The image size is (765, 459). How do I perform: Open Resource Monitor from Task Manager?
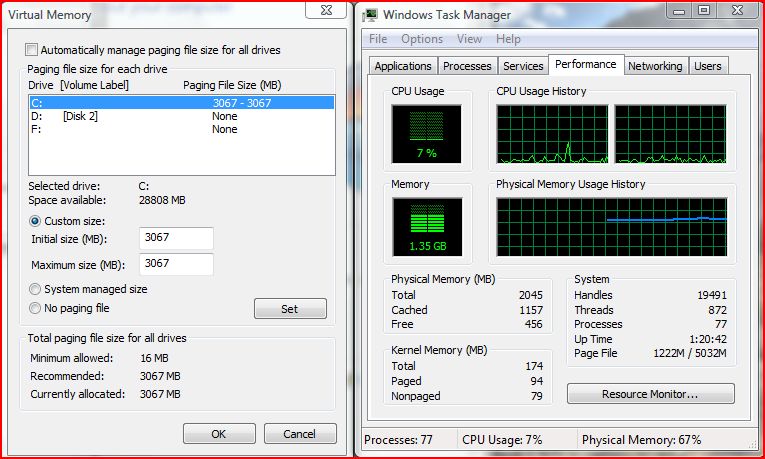pyautogui.click(x=651, y=394)
